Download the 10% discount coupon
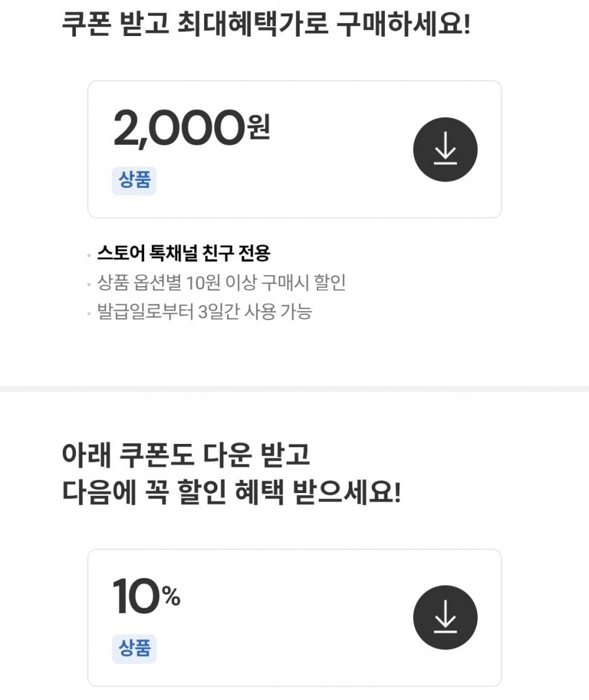 (x=445, y=617)
